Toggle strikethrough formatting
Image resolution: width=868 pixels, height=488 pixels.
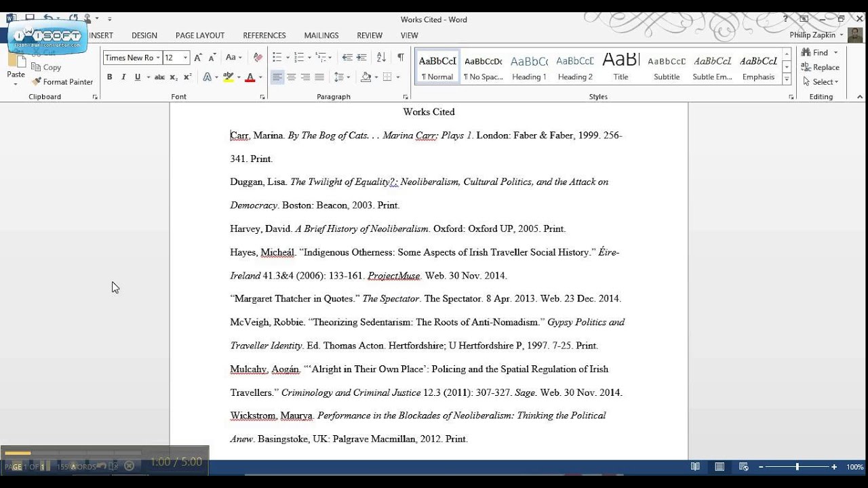coord(159,77)
